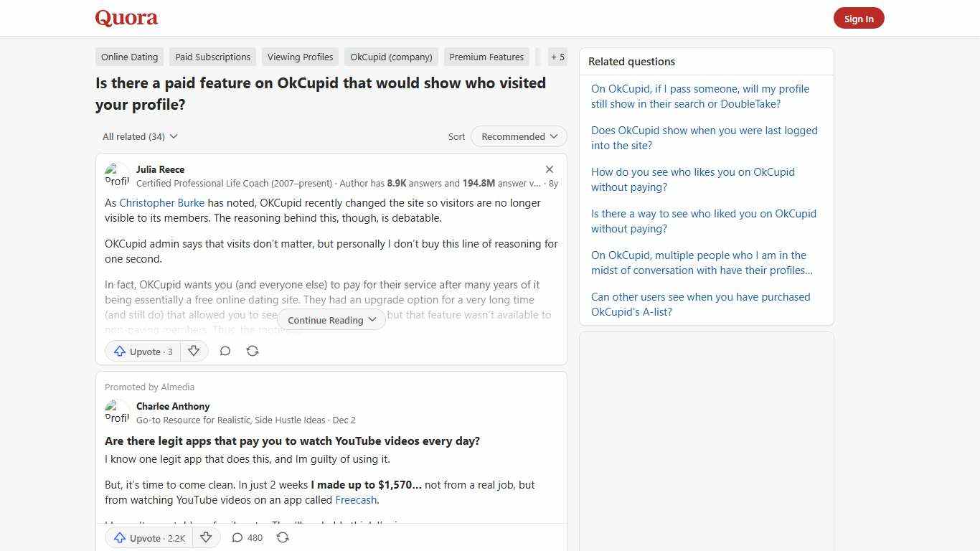This screenshot has height=551, width=980.
Task: View the 480 comments on the promoted post
Action: tap(246, 537)
